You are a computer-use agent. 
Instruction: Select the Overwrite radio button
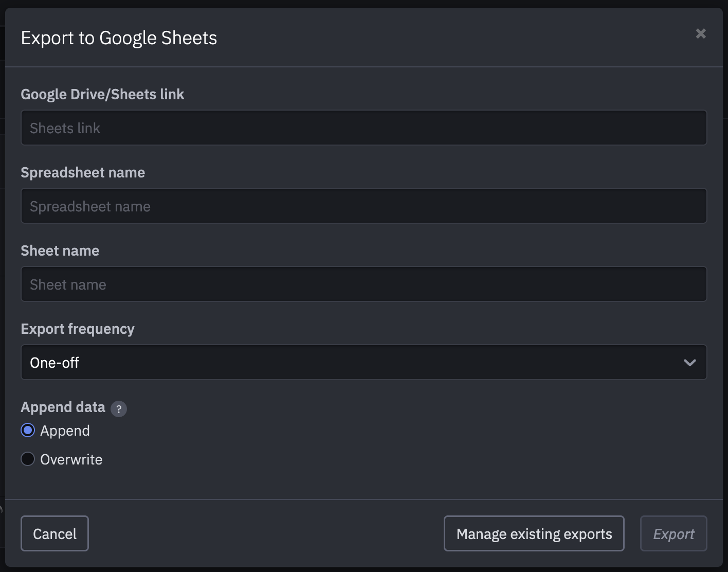(x=28, y=459)
